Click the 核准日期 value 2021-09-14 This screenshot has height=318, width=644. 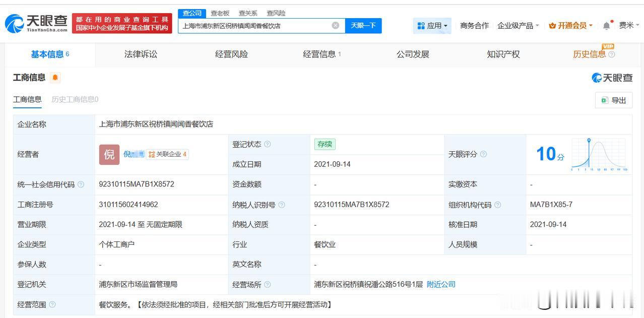click(x=548, y=225)
